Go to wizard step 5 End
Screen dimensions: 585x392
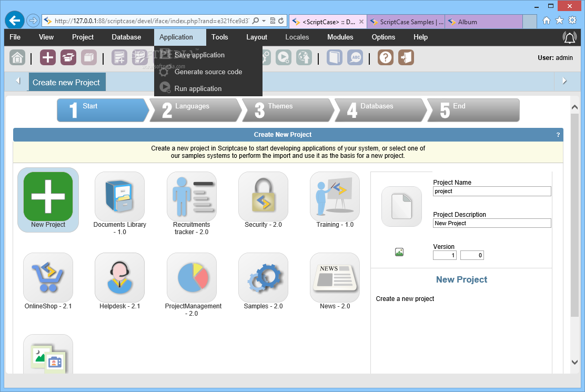pos(473,110)
